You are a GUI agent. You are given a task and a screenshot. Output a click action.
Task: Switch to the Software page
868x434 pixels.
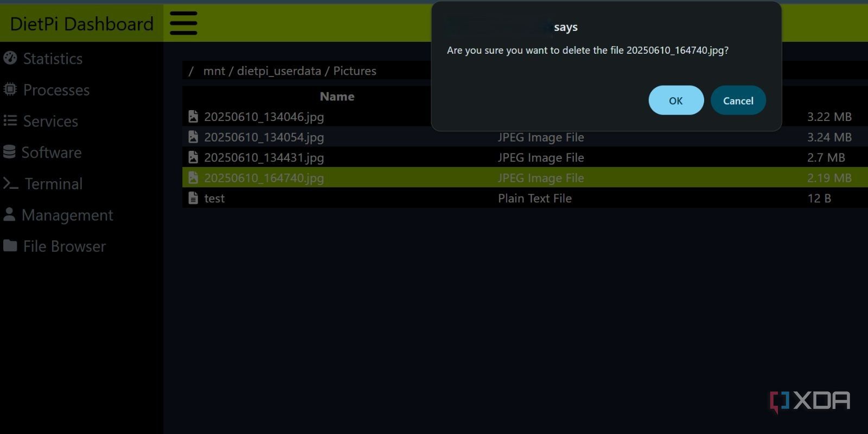52,152
